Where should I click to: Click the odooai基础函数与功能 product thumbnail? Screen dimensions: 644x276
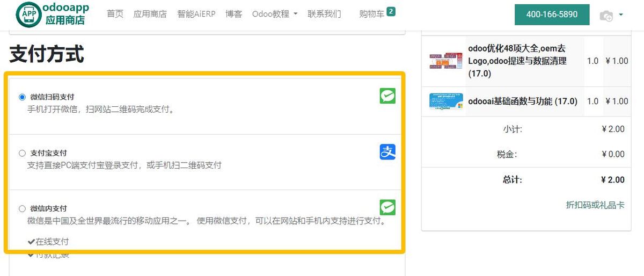pyautogui.click(x=445, y=101)
